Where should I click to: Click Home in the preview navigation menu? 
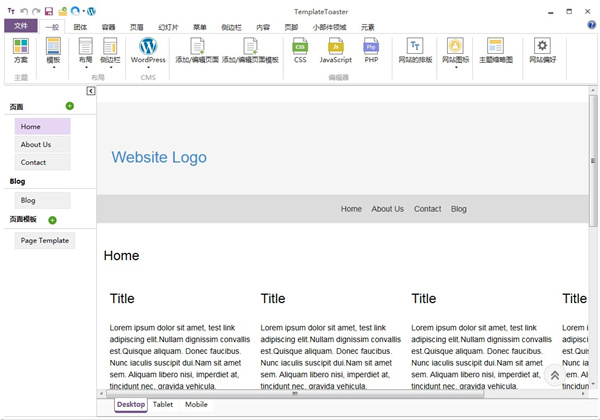(351, 209)
